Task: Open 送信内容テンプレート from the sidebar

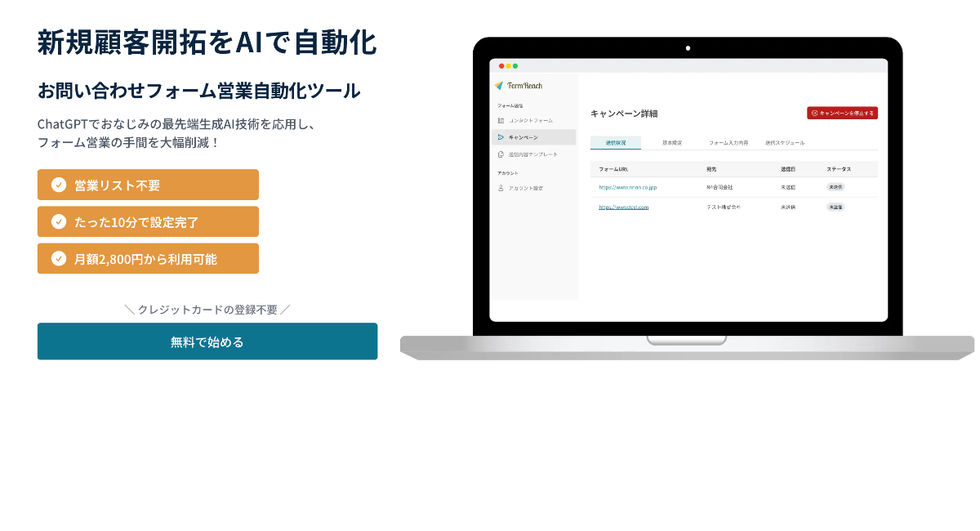Action: [x=533, y=154]
